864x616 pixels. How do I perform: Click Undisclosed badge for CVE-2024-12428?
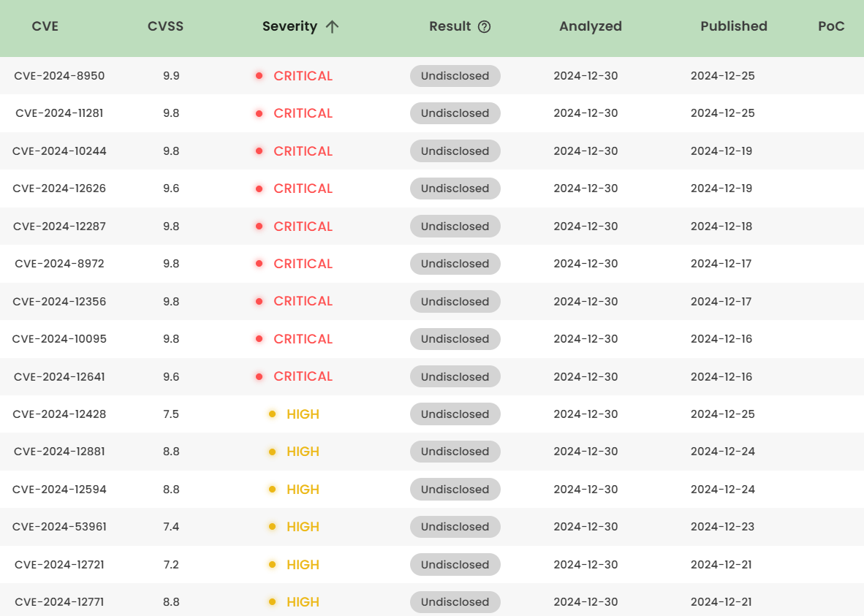click(455, 414)
